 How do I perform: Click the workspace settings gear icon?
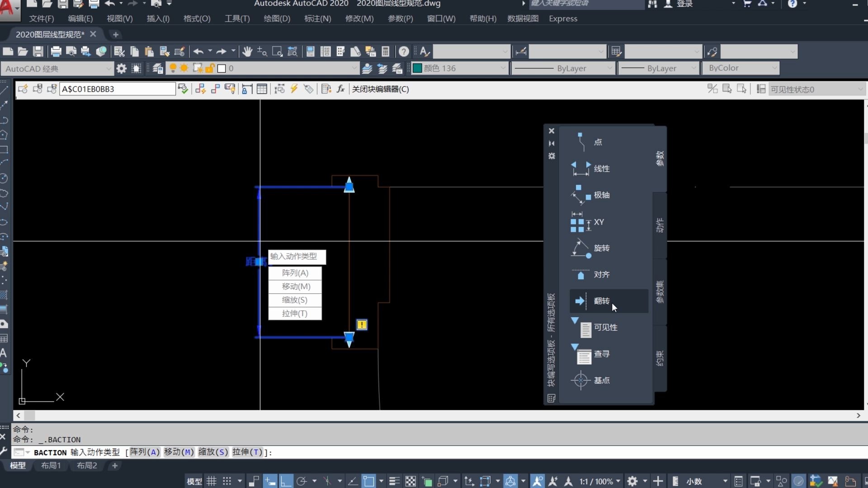[121, 69]
